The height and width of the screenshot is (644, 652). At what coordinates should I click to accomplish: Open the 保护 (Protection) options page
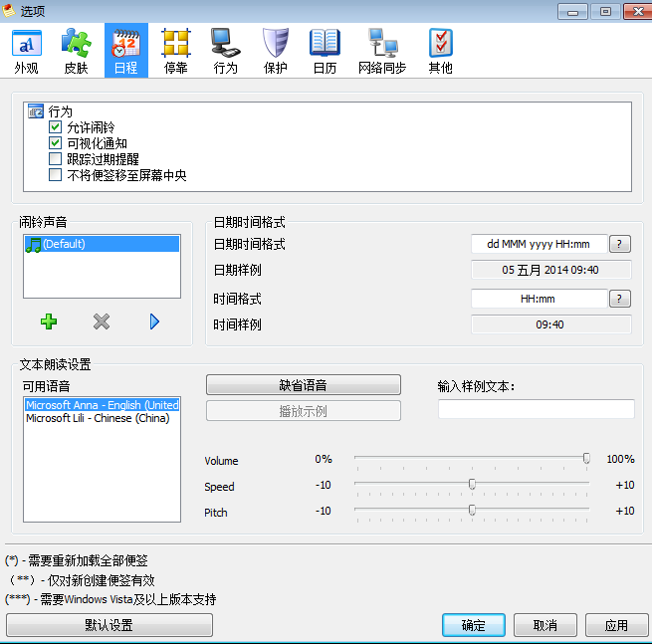[x=276, y=51]
